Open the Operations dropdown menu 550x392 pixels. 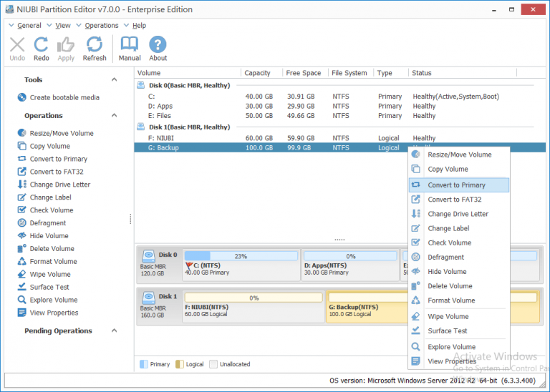coord(97,26)
